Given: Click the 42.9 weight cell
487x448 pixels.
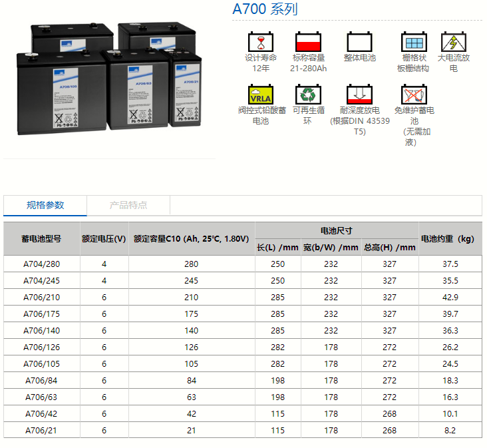Looking at the screenshot, I should click(450, 298).
